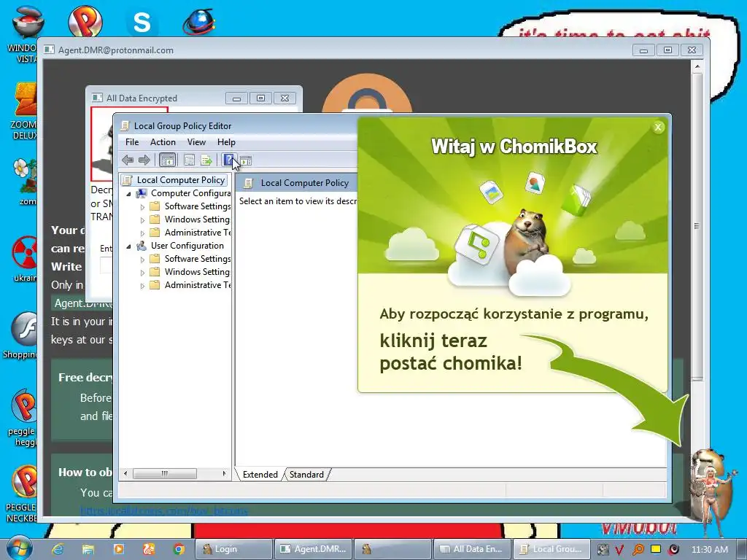Open the File menu in Group Policy Editor
This screenshot has width=747, height=560.
(132, 142)
